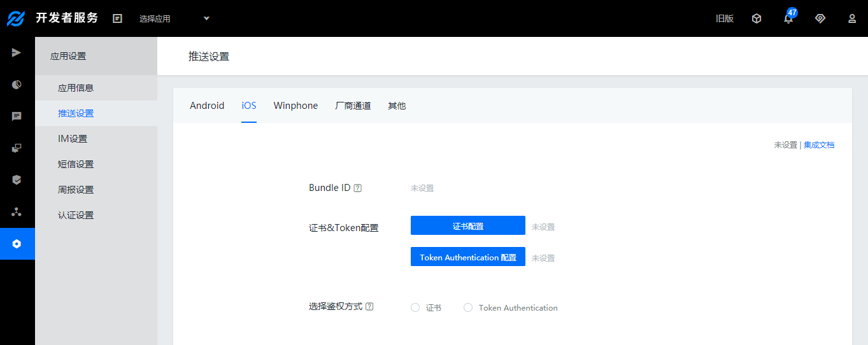Image resolution: width=868 pixels, height=345 pixels.
Task: Open the paper plane push icon in sidebar
Action: click(x=17, y=52)
